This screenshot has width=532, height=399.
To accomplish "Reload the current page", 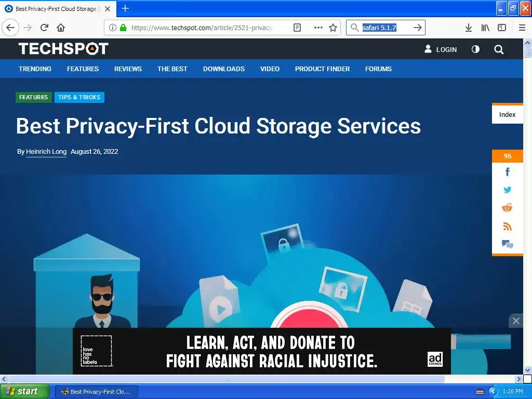I will [44, 28].
